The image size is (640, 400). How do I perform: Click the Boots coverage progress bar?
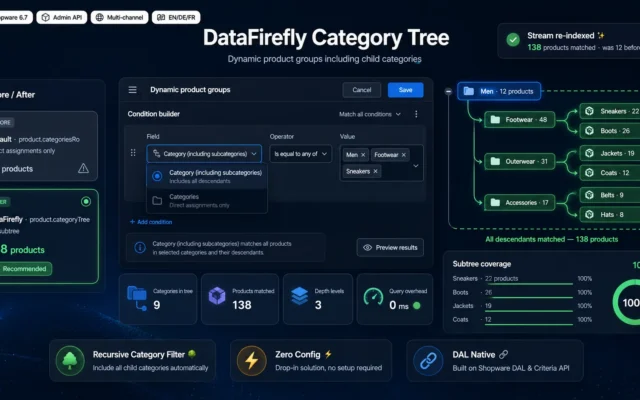529,298
